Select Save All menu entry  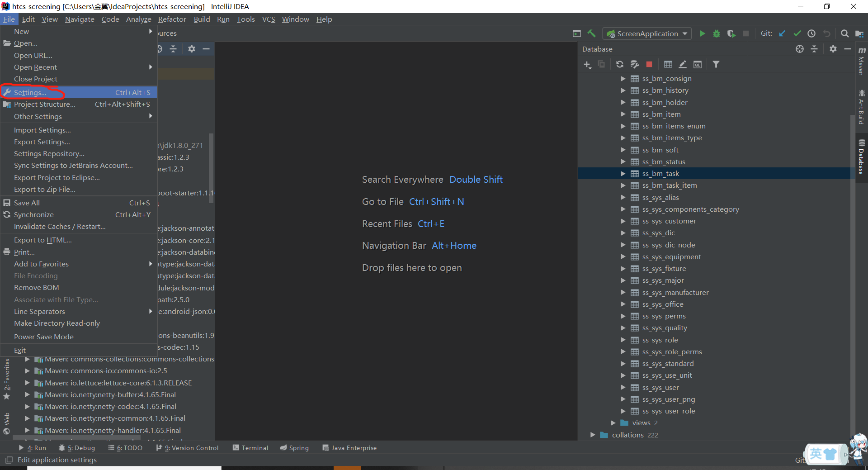pyautogui.click(x=79, y=203)
